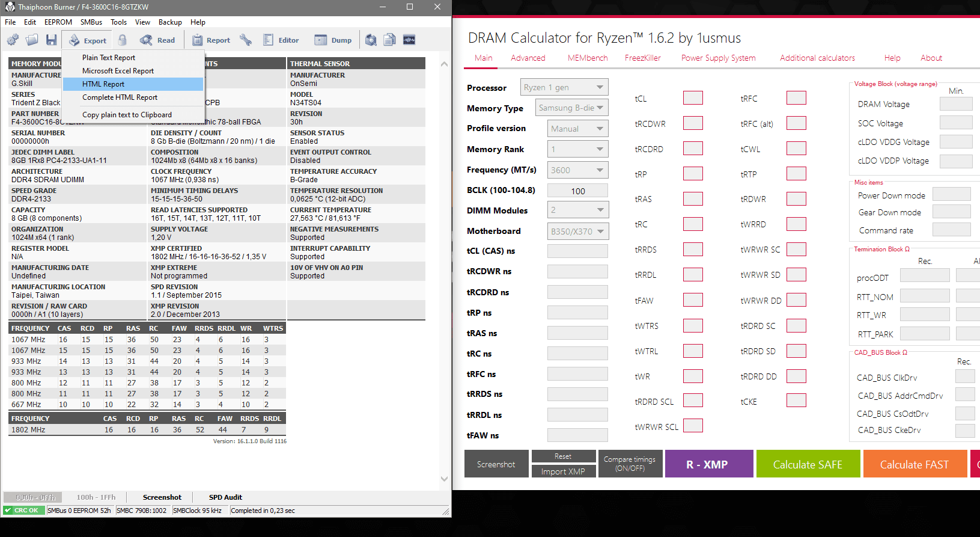Click the Thaiphoon Burner title bar app icon
Image resolution: width=980 pixels, height=537 pixels.
click(10, 7)
